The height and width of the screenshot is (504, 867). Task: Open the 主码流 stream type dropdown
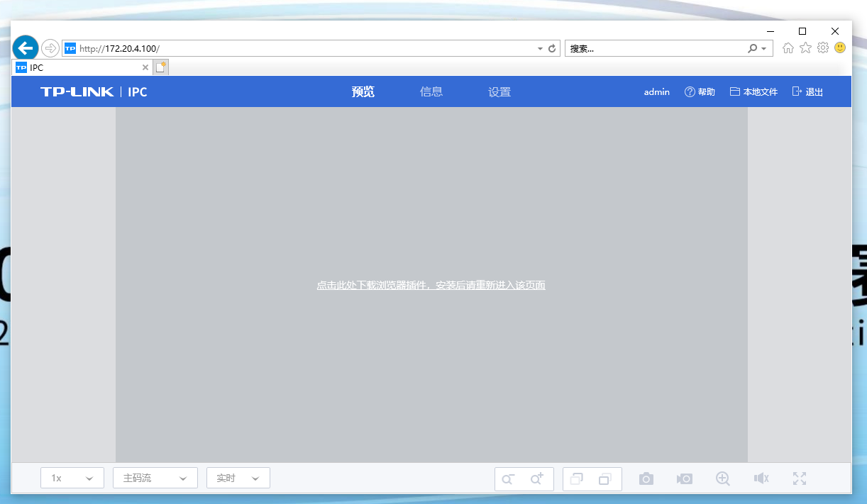[x=155, y=478]
